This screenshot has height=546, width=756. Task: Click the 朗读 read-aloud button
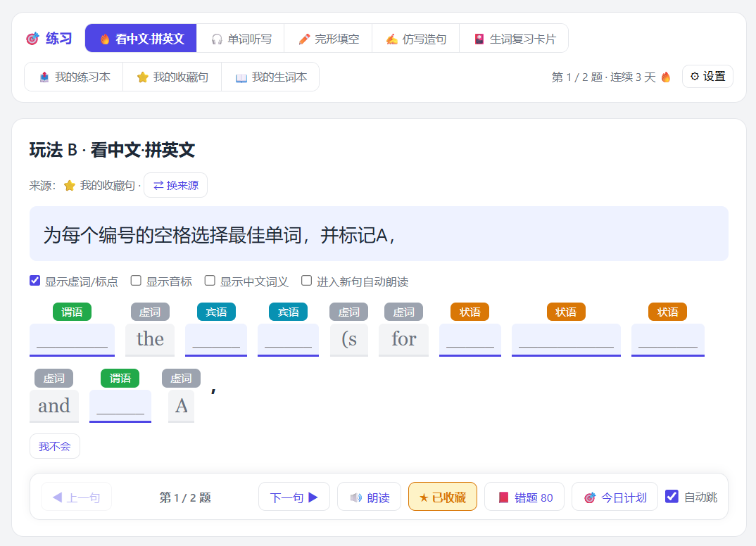(x=370, y=497)
